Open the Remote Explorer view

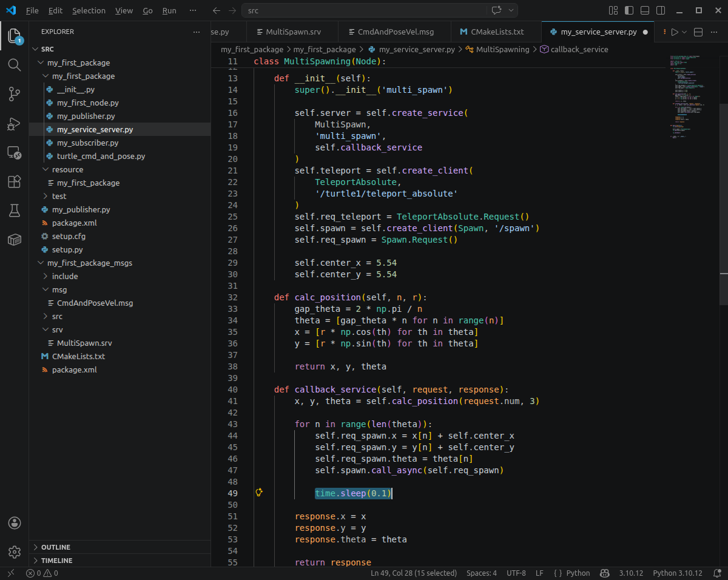point(15,152)
